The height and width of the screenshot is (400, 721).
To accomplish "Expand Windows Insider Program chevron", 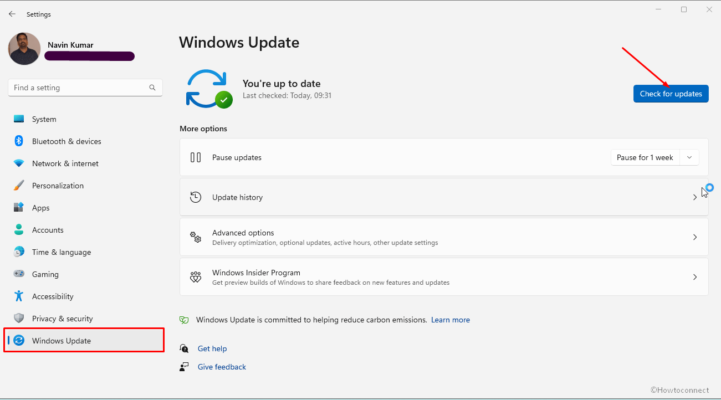I will click(695, 277).
